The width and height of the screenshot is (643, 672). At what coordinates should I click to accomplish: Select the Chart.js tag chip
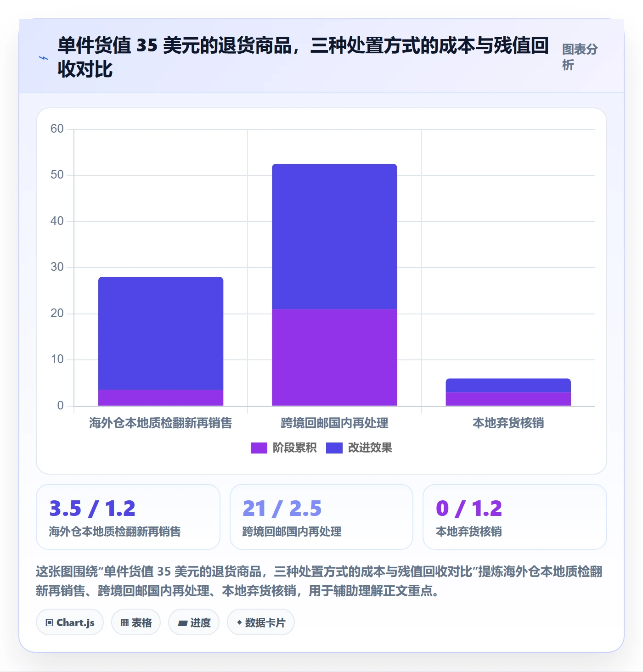(x=70, y=622)
